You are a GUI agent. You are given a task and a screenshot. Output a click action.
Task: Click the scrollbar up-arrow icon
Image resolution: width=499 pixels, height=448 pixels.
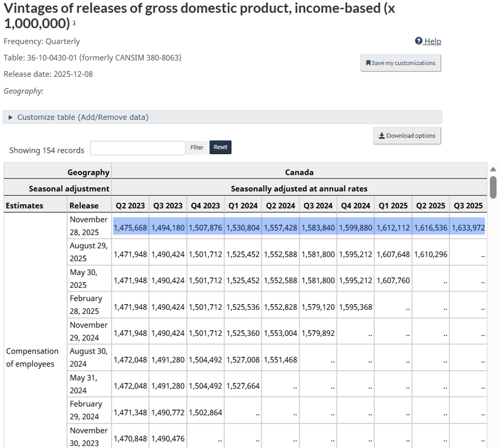[x=493, y=168]
